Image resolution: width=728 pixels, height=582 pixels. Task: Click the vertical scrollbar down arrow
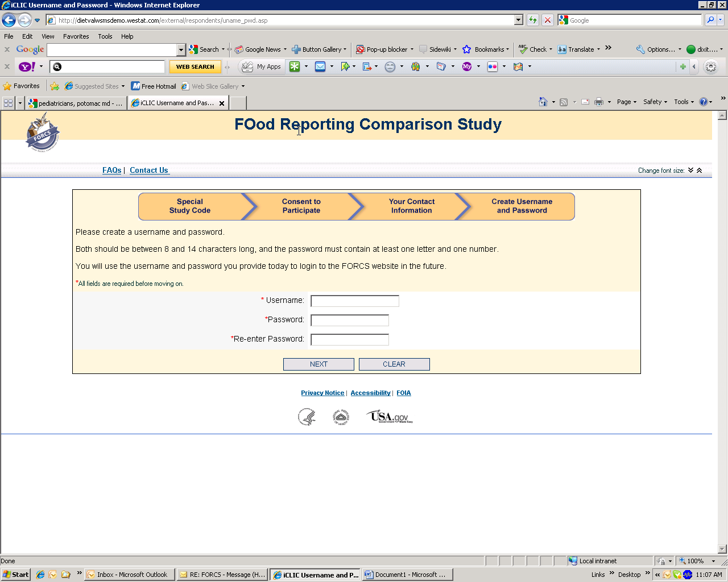click(722, 549)
